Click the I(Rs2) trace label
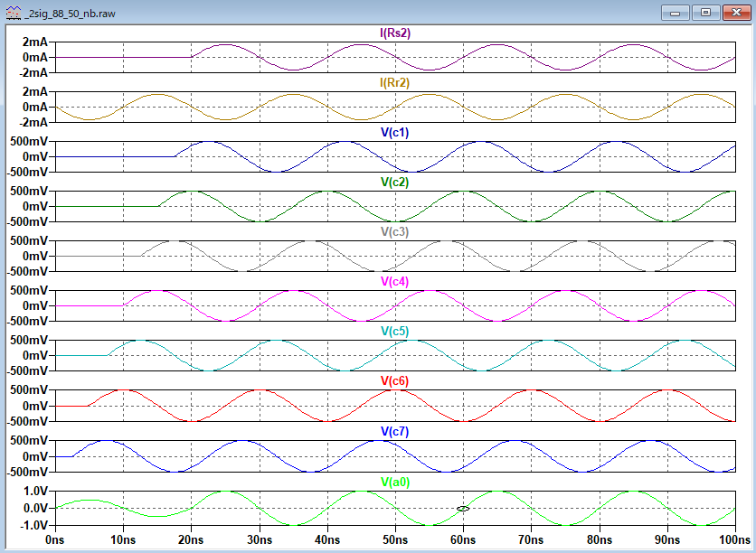This screenshot has height=553, width=756. click(395, 33)
